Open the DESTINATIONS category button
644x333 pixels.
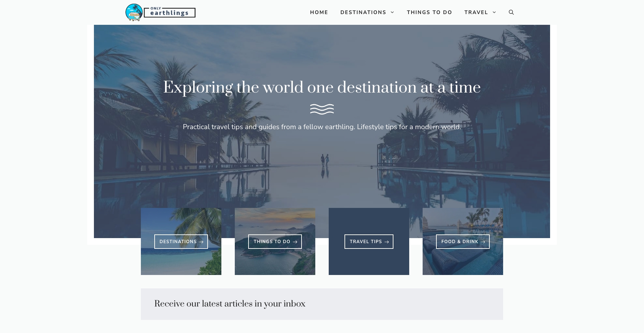(181, 241)
